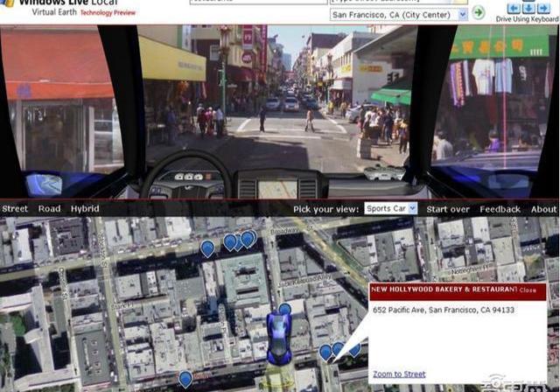Image resolution: width=560 pixels, height=392 pixels.
Task: Click the pin left of the bakery callout
Action: pyautogui.click(x=325, y=352)
